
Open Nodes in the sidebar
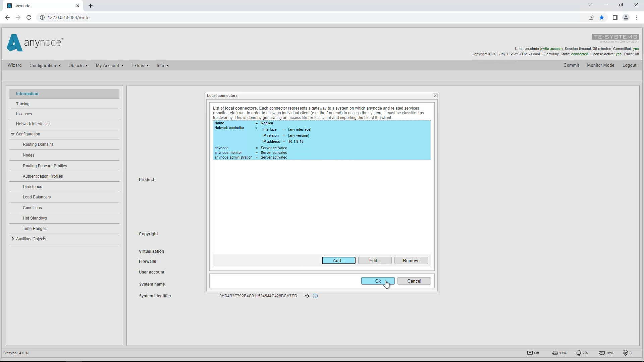pyautogui.click(x=64, y=155)
